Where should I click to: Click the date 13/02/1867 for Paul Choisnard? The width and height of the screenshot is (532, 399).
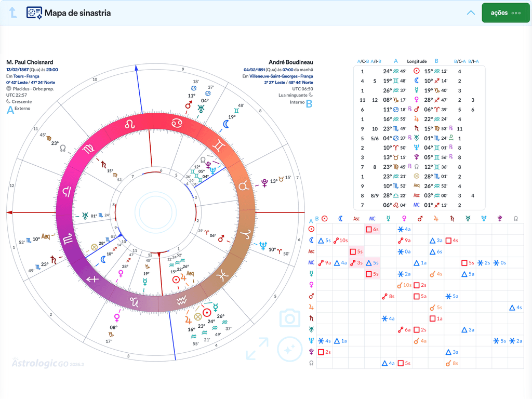coord(17,70)
